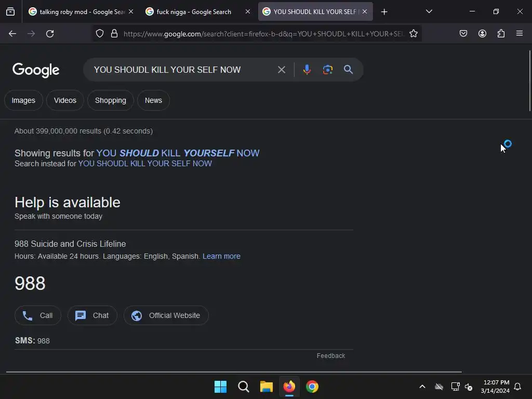Click the Feedback link
Viewport: 532px width, 399px height.
pos(331,355)
